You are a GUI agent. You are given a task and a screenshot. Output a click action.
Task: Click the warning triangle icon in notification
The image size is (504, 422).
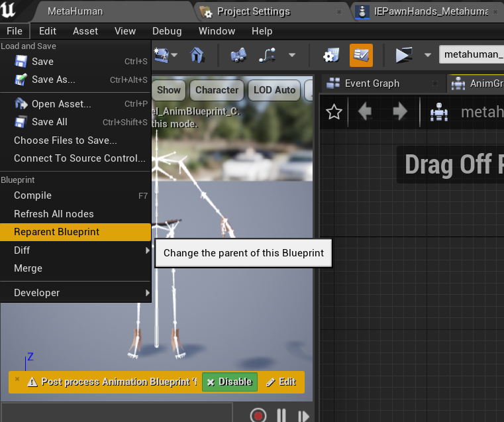32,382
